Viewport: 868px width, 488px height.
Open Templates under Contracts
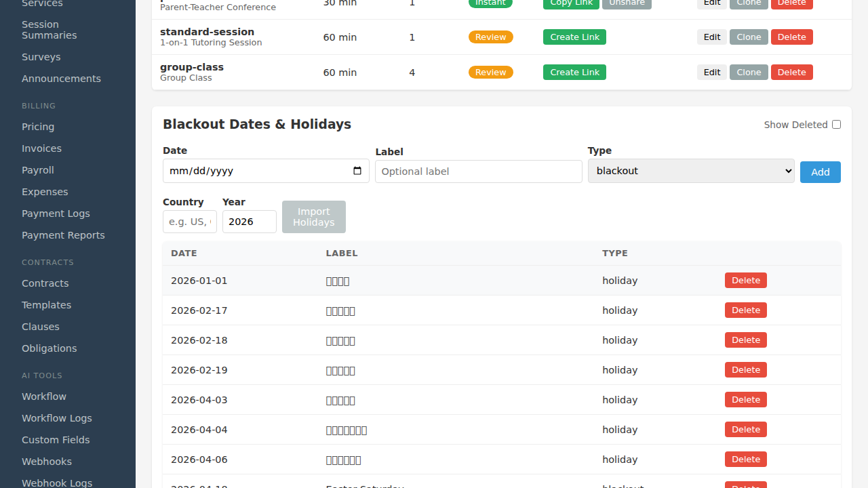click(46, 305)
